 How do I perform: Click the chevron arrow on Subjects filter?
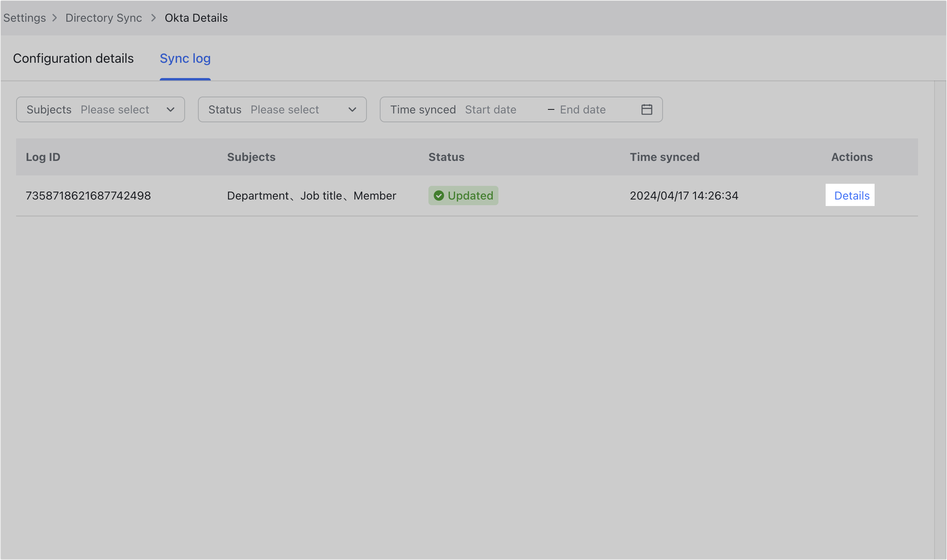click(x=171, y=109)
